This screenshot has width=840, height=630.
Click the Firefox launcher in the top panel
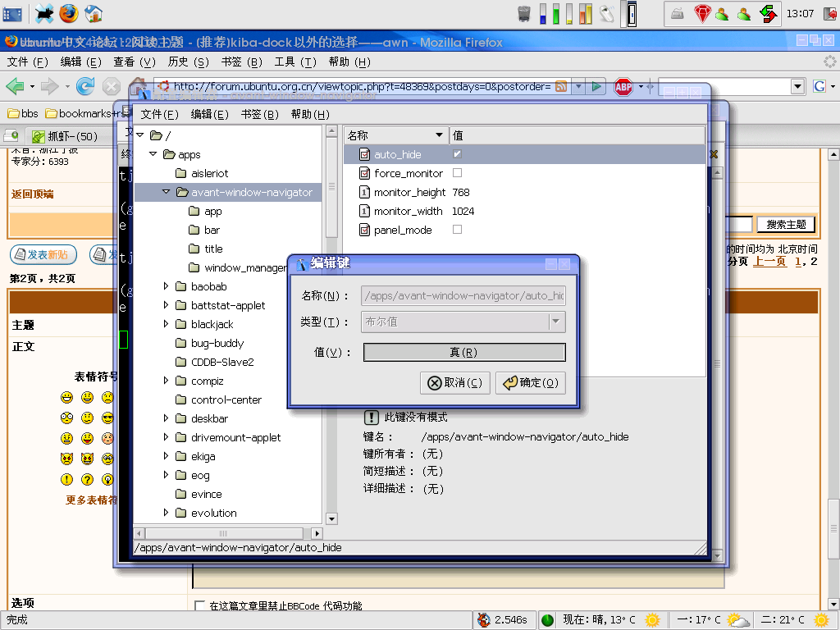[69, 13]
